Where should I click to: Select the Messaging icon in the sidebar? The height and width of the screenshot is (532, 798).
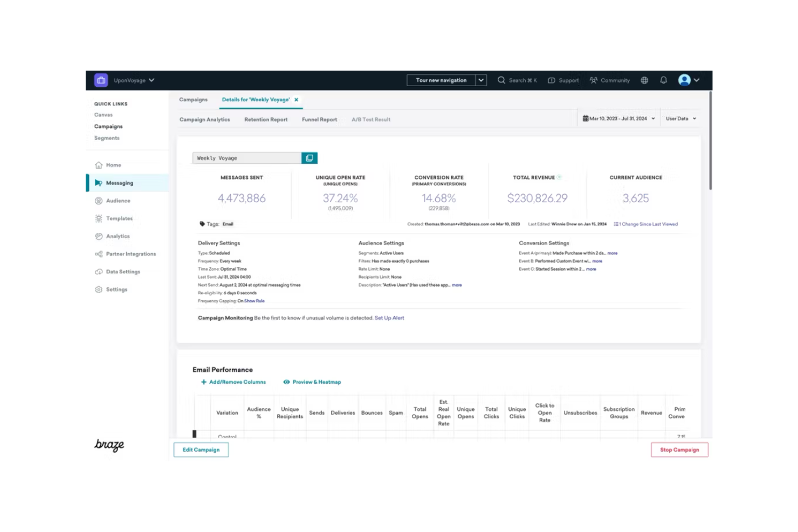tap(99, 183)
